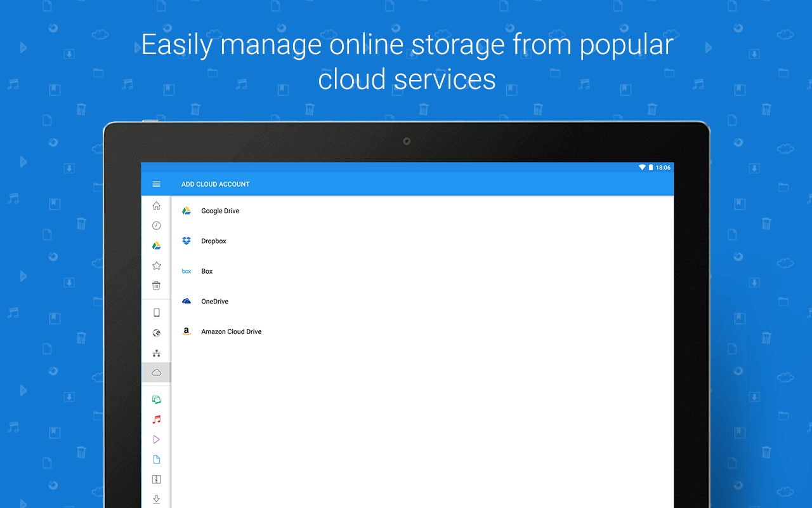Open the videos category play icon
Image resolution: width=812 pixels, height=508 pixels.
pos(157,439)
